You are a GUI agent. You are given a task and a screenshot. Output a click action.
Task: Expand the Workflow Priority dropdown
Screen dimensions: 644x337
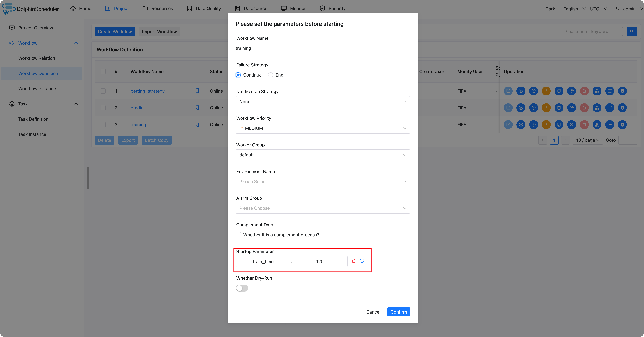(x=323, y=128)
